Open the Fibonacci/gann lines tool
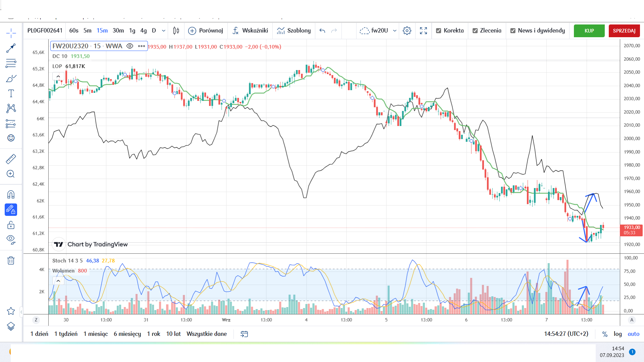644x362 pixels. click(x=11, y=63)
